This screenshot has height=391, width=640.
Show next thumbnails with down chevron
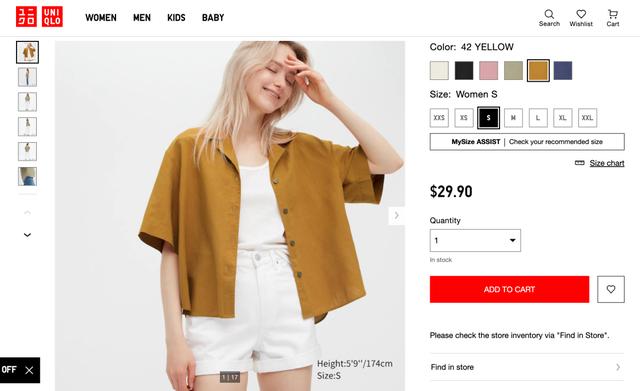tap(27, 235)
